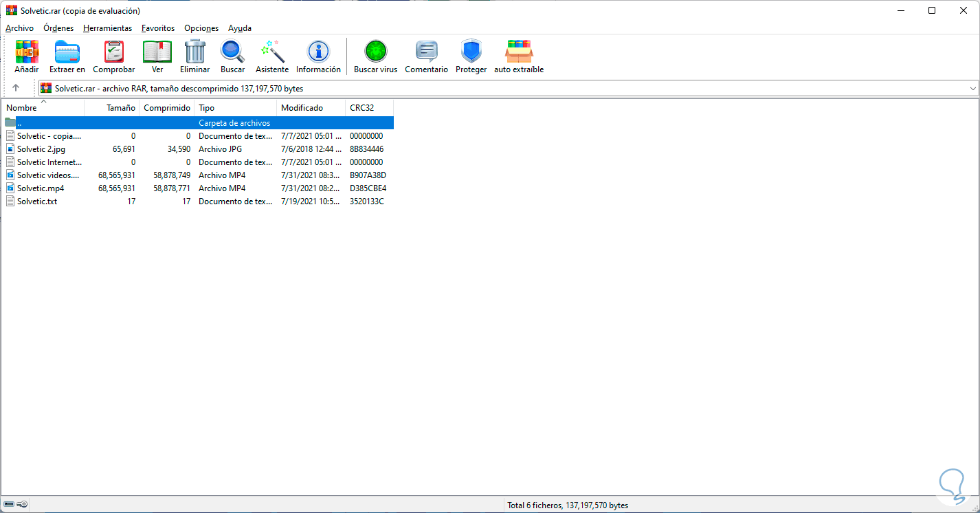Show archive Información
This screenshot has height=513, width=980.
[318, 56]
